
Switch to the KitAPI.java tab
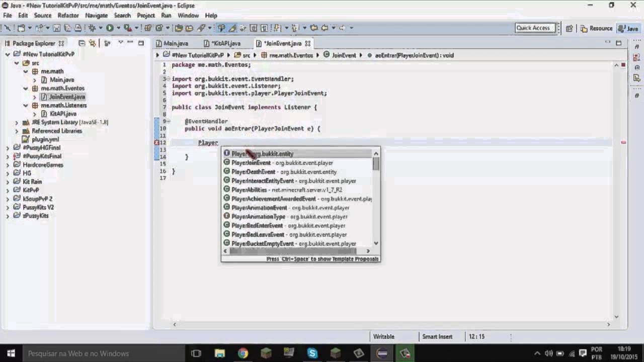(x=222, y=43)
